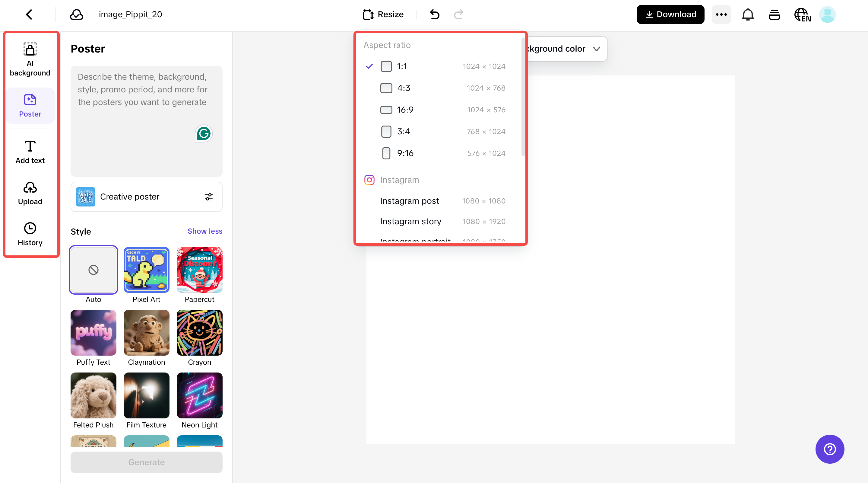868x483 pixels.
Task: Click the Show less link
Action: pyautogui.click(x=205, y=231)
